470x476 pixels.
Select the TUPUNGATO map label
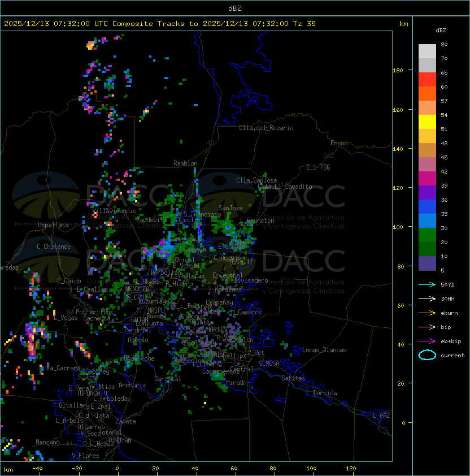pos(92,393)
